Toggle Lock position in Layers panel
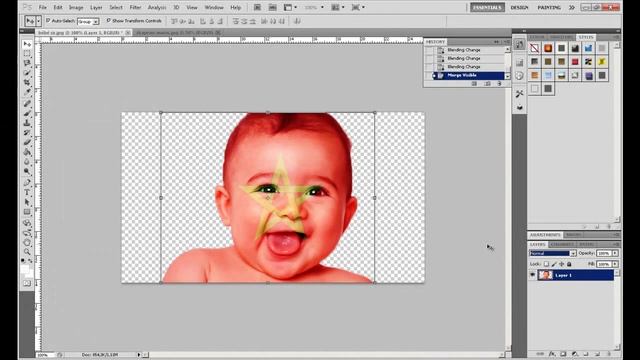 point(562,264)
